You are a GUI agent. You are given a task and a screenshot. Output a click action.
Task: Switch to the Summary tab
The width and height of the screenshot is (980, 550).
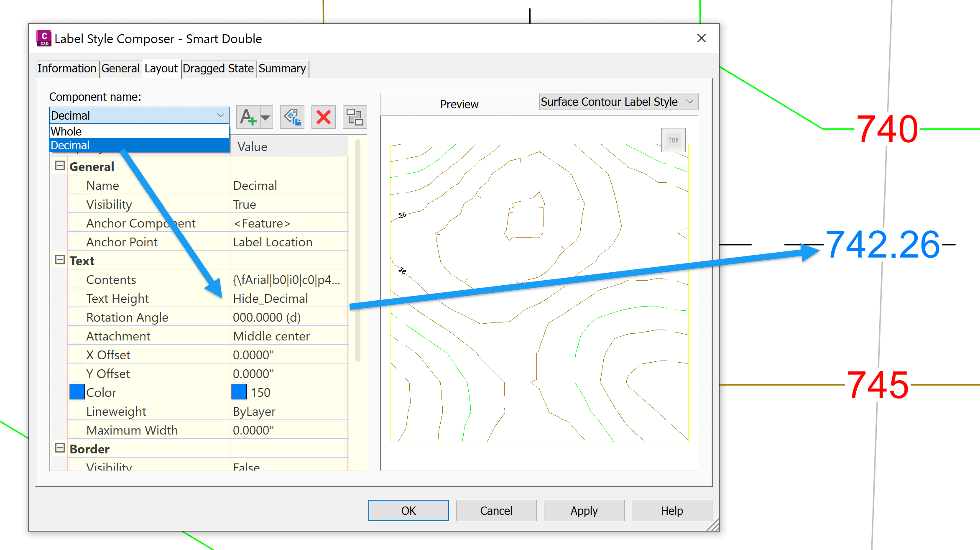[x=282, y=68]
